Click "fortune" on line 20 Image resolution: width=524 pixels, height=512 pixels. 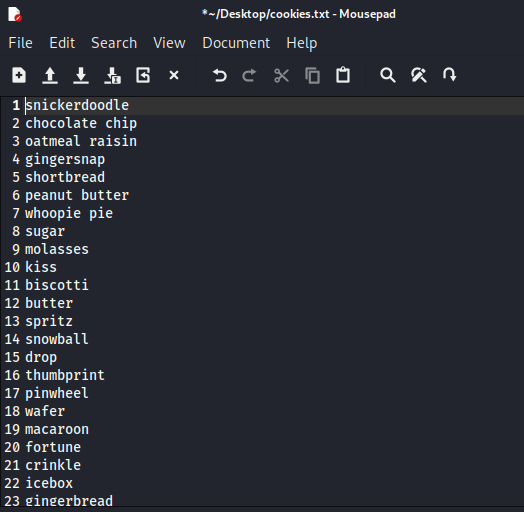(53, 447)
